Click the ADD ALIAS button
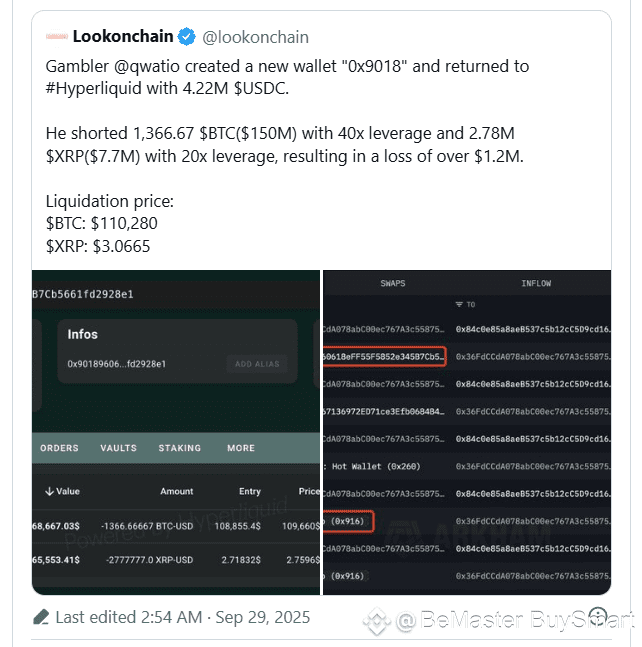Screen dimensions: 642x647 pyautogui.click(x=257, y=364)
